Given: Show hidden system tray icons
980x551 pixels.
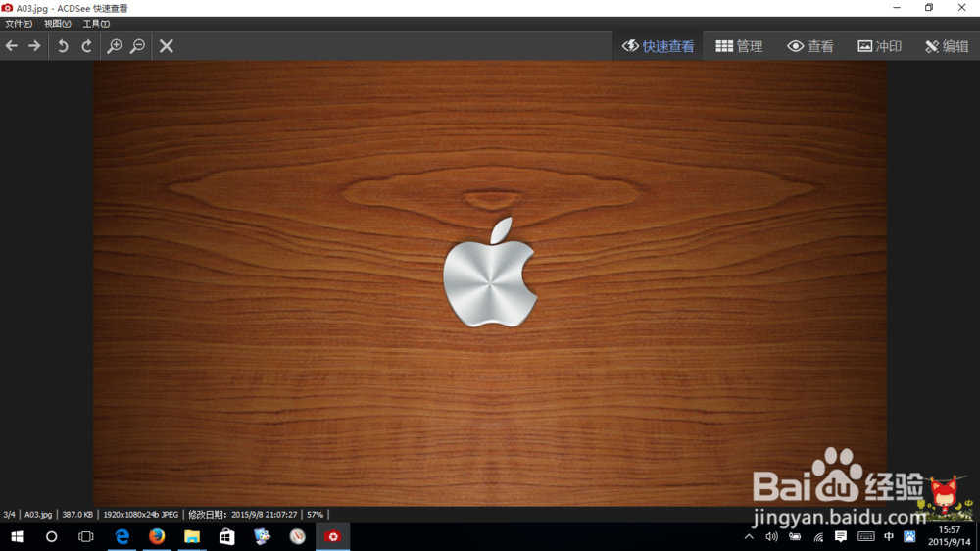Looking at the screenshot, I should (749, 536).
